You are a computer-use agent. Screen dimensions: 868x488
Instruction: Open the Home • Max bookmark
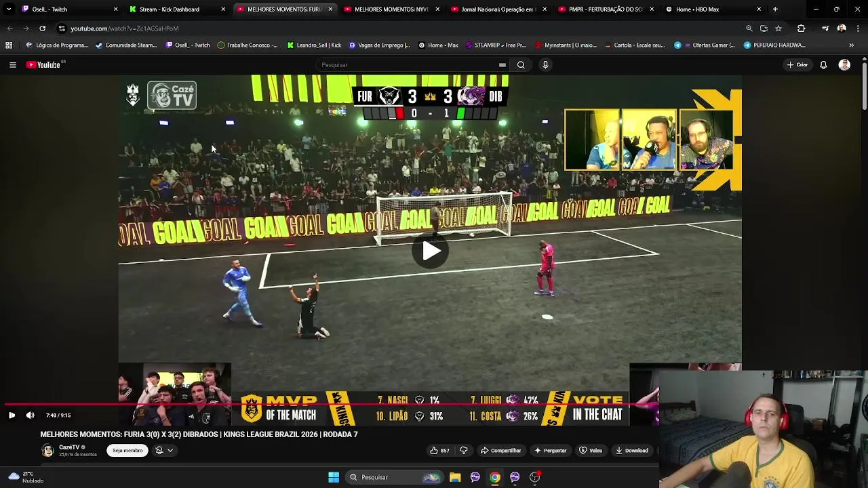pyautogui.click(x=438, y=45)
